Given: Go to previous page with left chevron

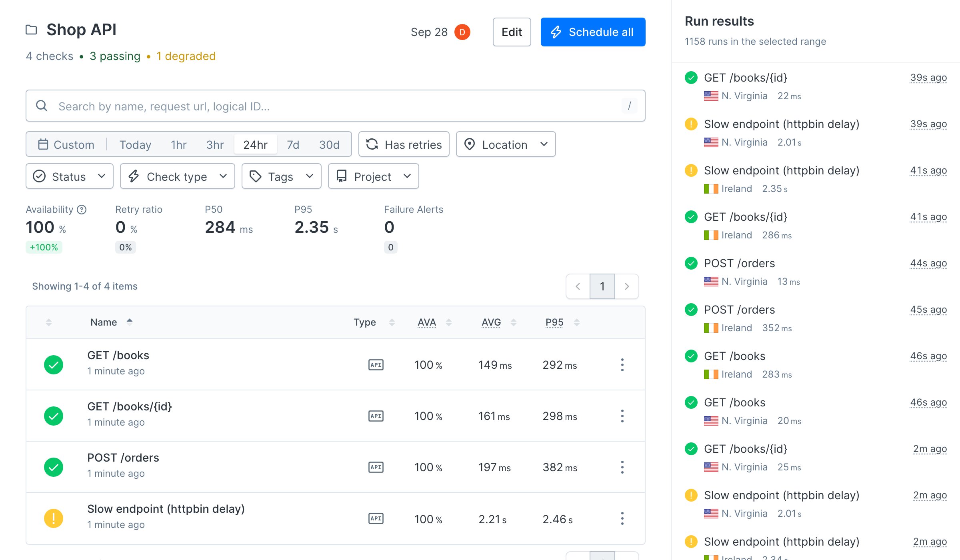Looking at the screenshot, I should click(x=578, y=286).
